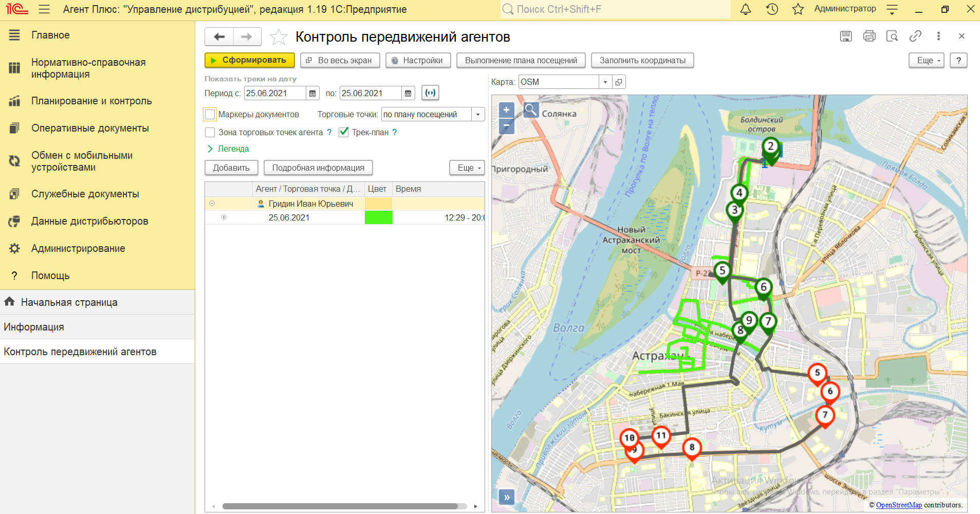The image size is (980, 514).
Task: Click the Период с date field
Action: (x=275, y=93)
